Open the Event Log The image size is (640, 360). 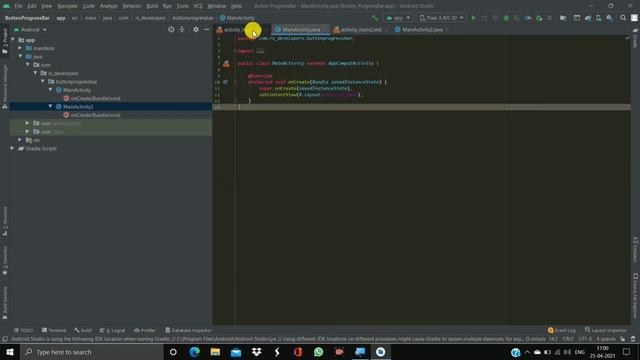pos(562,330)
